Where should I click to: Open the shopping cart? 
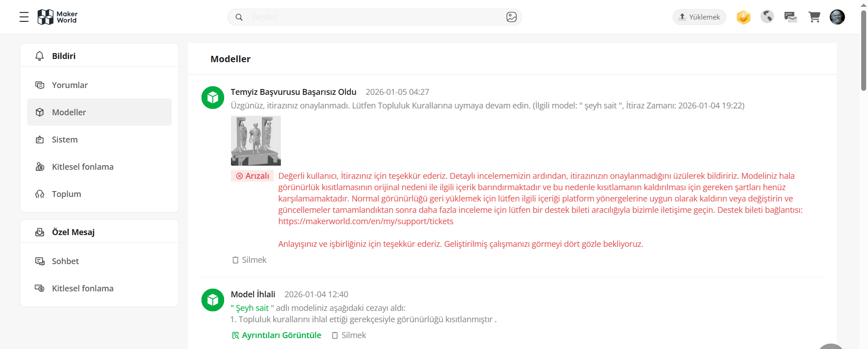click(x=814, y=17)
